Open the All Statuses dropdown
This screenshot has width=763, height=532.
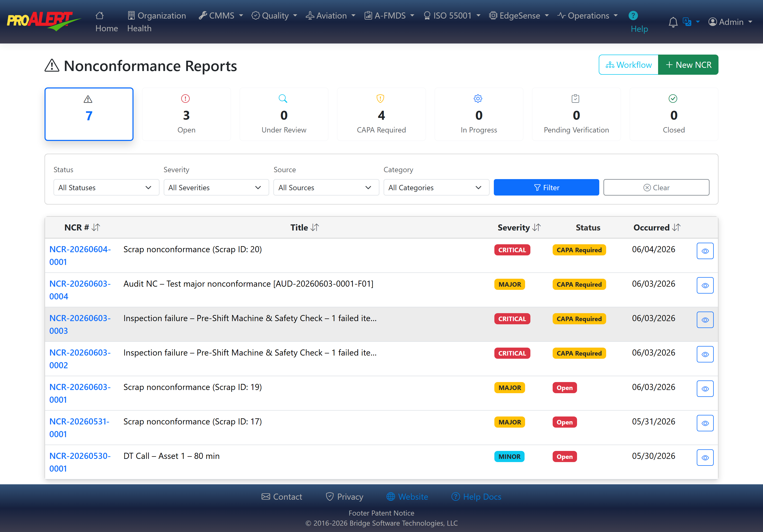(x=106, y=187)
